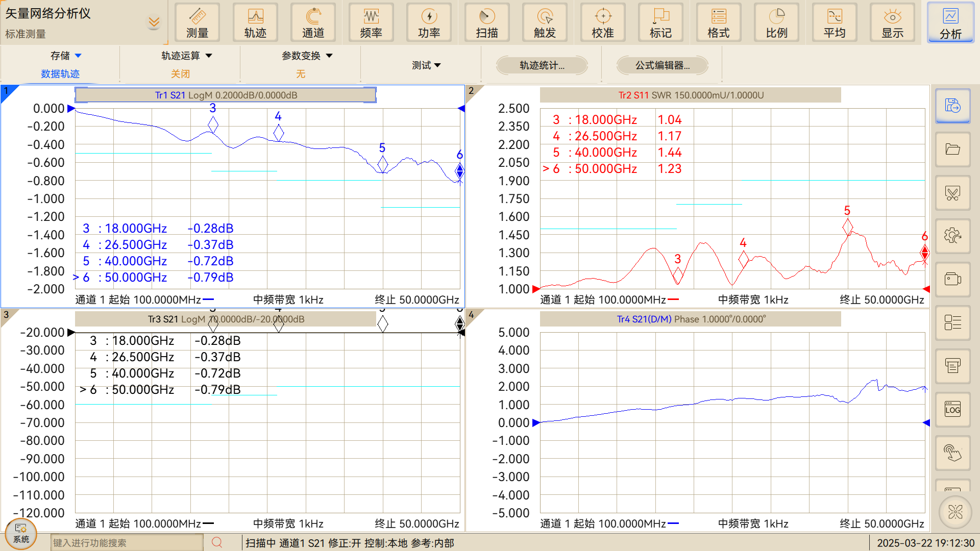This screenshot has height=551, width=980.
Task: Click the 中频带宽 1kHz label in window 2
Action: [x=753, y=299]
